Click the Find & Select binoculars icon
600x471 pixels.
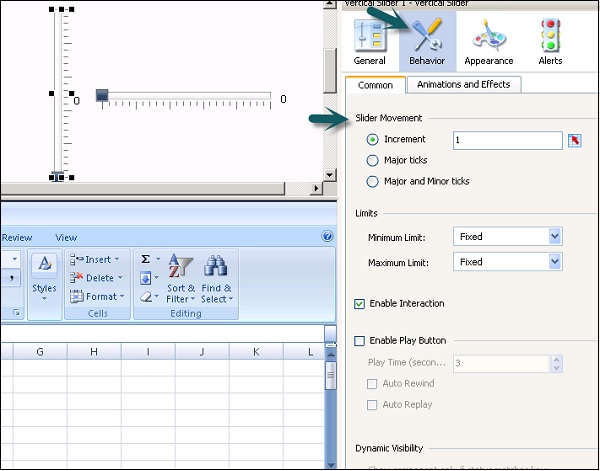[x=215, y=267]
